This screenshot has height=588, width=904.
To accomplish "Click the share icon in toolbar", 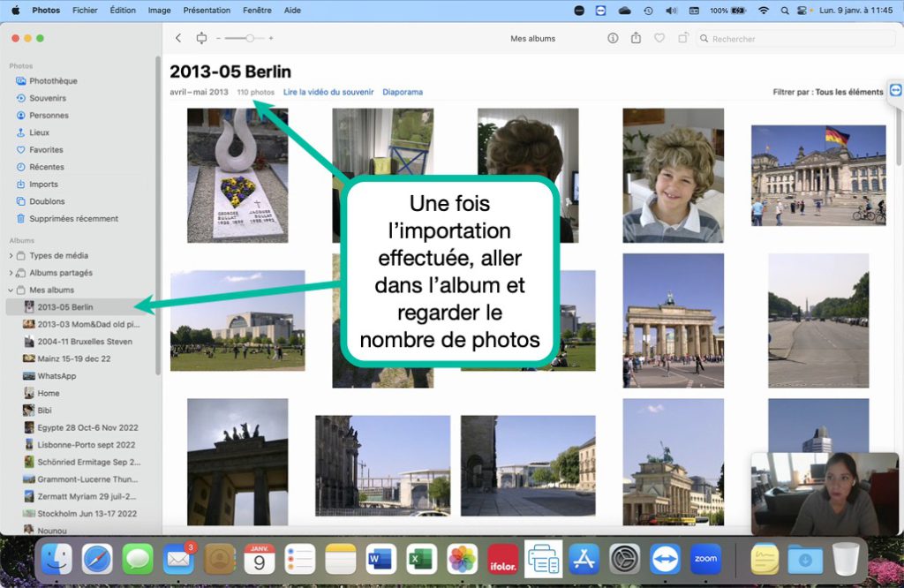I will click(x=636, y=38).
